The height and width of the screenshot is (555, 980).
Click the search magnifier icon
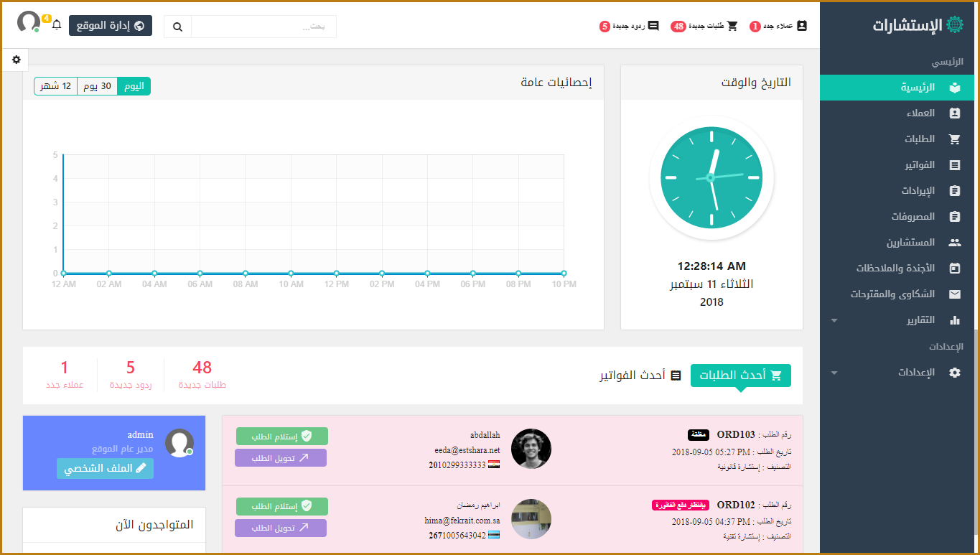(177, 27)
